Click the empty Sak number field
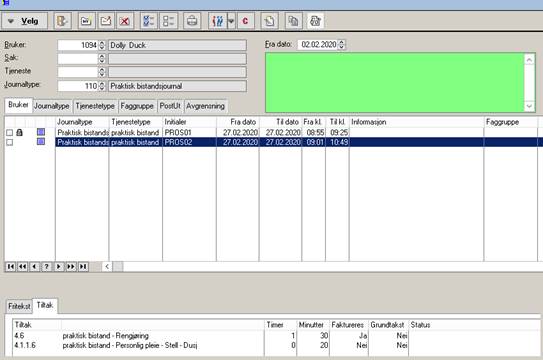The width and height of the screenshot is (543, 360). 78,58
